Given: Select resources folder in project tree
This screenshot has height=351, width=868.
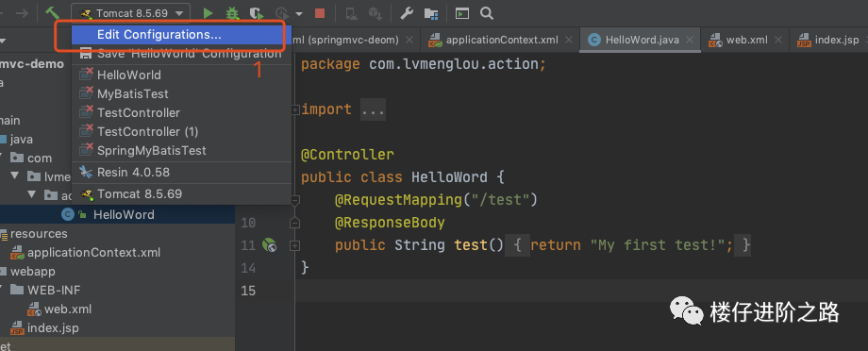Looking at the screenshot, I should (x=38, y=234).
